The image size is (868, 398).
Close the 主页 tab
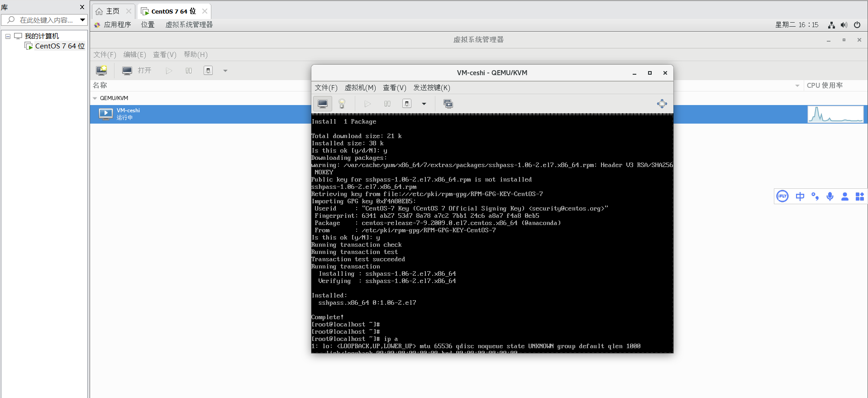(129, 11)
